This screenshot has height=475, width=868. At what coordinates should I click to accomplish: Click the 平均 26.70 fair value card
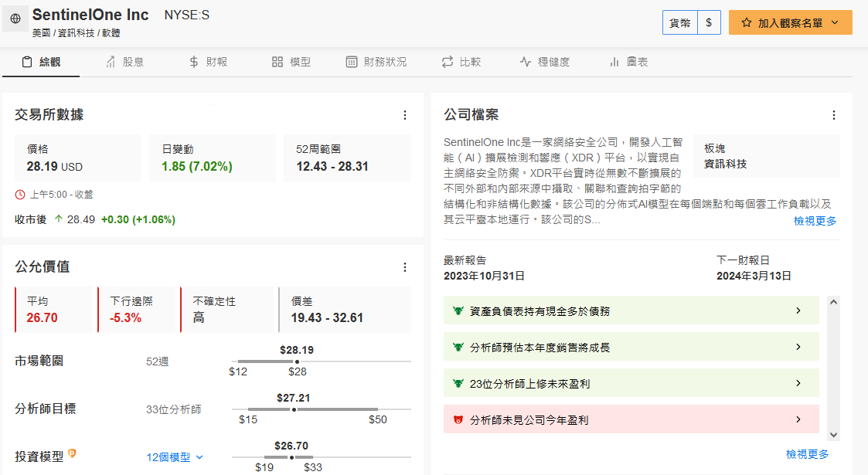[x=56, y=310]
